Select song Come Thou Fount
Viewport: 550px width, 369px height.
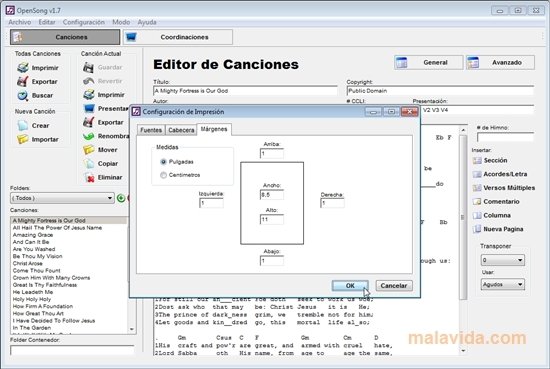[x=36, y=270]
